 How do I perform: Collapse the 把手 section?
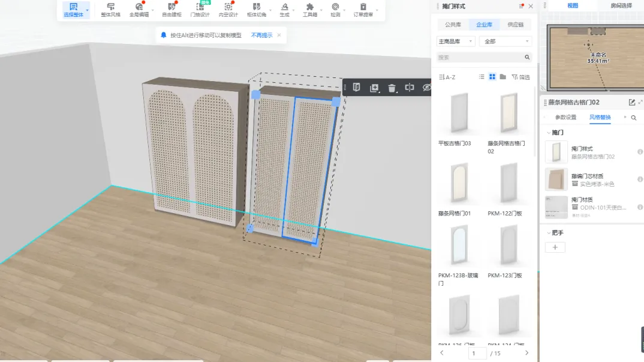click(x=549, y=232)
